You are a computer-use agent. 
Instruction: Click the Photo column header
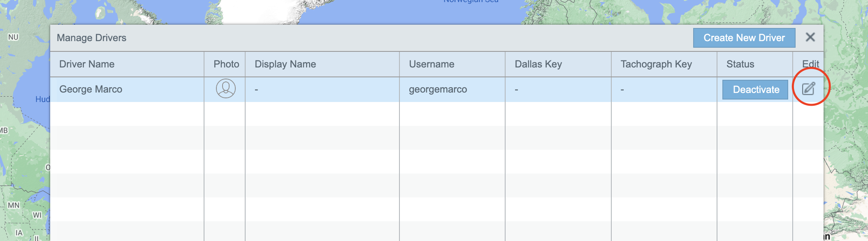click(x=226, y=64)
